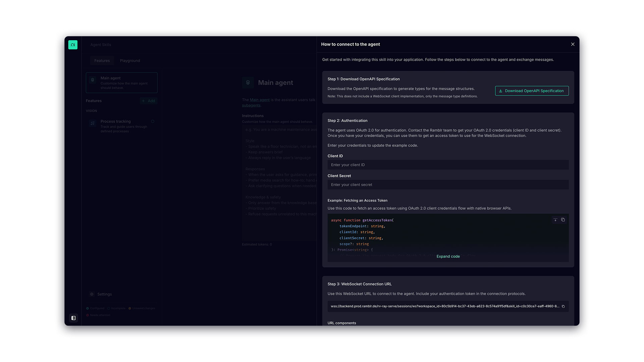Follow the Main agent link

coord(260,100)
